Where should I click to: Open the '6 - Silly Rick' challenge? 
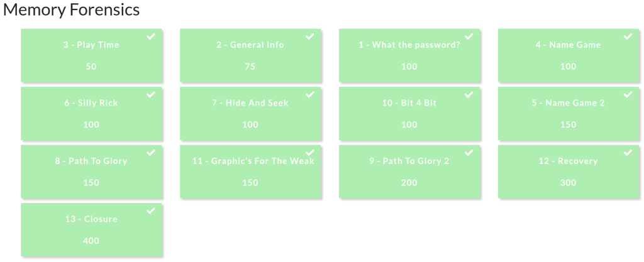click(x=91, y=114)
